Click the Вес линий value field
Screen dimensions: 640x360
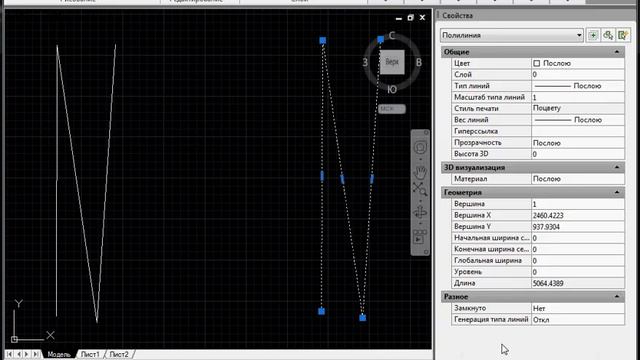[x=578, y=120]
